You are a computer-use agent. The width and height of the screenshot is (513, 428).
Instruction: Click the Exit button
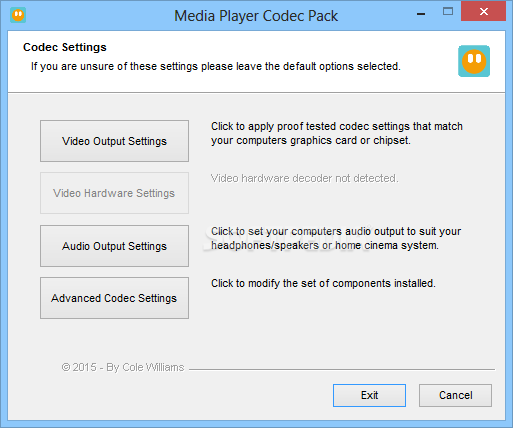[x=369, y=395]
